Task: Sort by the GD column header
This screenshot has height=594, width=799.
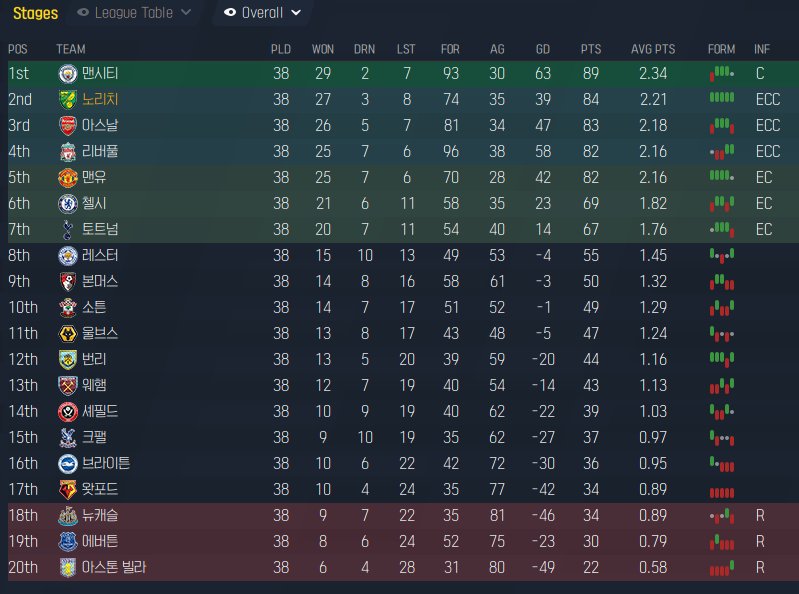Action: (x=543, y=49)
